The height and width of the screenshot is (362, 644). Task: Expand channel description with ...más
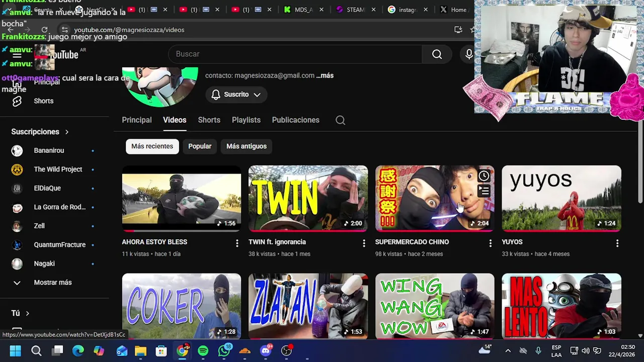[325, 75]
